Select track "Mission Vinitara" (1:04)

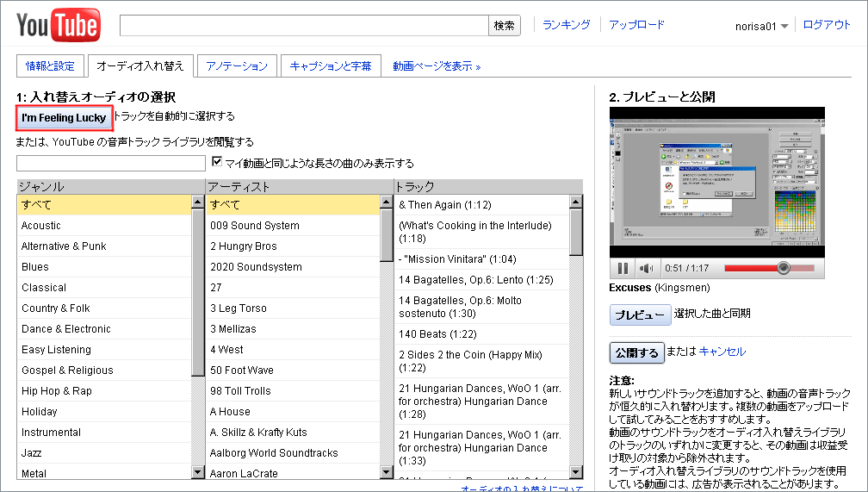tap(481, 258)
